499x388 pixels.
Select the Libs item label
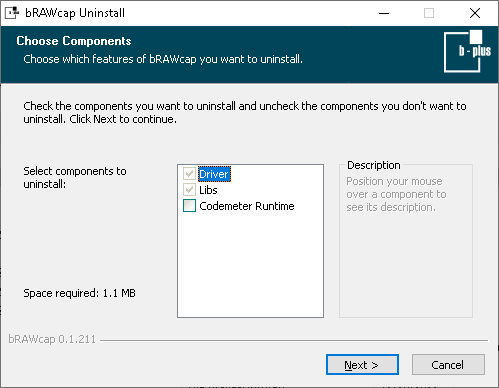[x=208, y=190]
